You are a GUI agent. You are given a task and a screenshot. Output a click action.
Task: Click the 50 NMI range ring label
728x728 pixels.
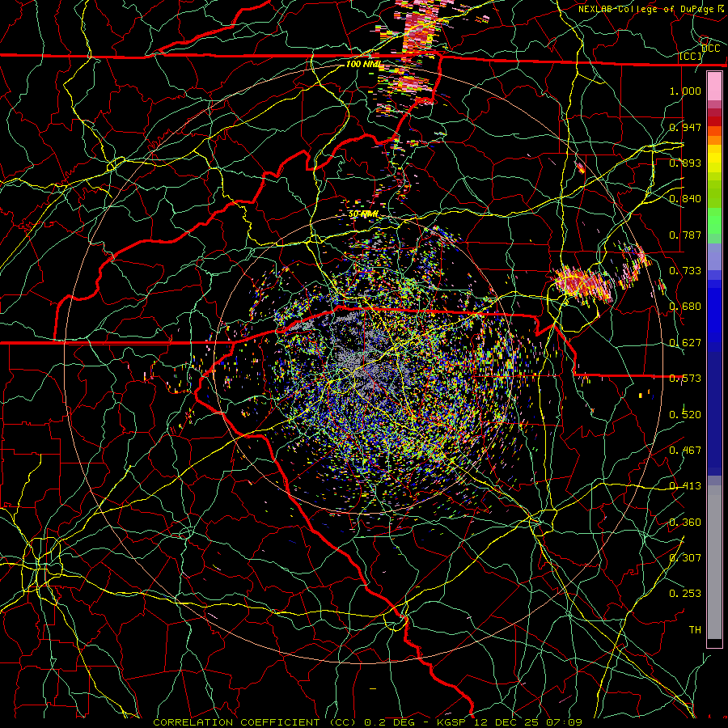(363, 214)
